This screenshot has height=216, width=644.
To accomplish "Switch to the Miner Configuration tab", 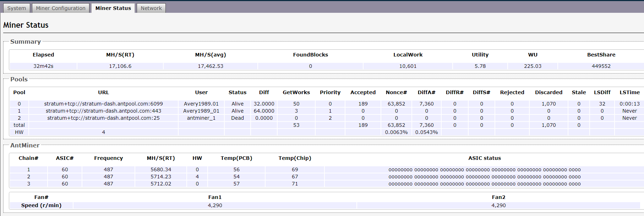I will (x=60, y=8).
